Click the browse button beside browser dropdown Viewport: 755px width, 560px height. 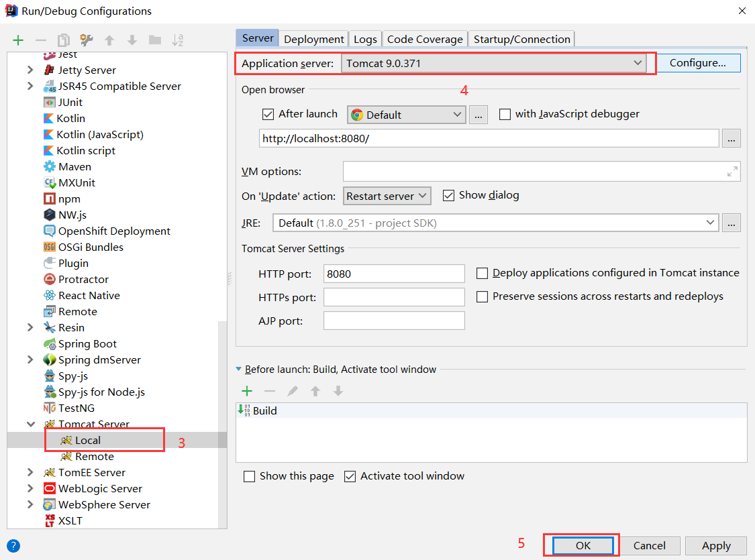[478, 115]
